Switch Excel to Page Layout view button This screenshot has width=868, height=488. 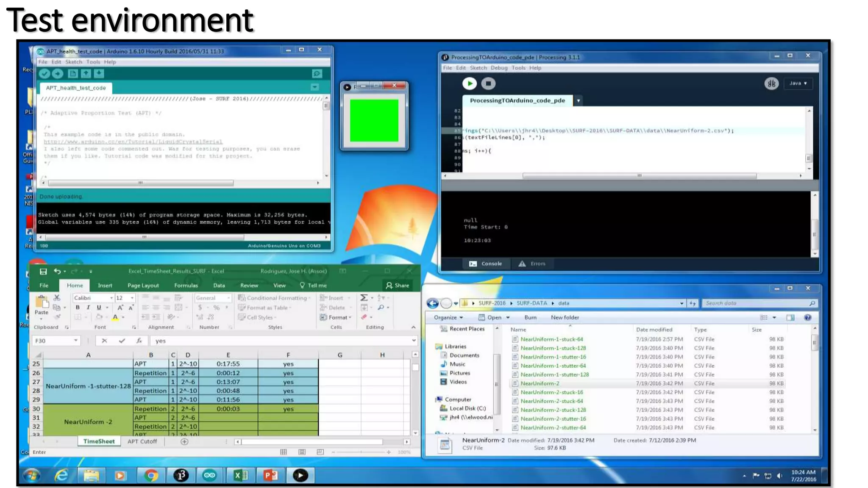302,452
